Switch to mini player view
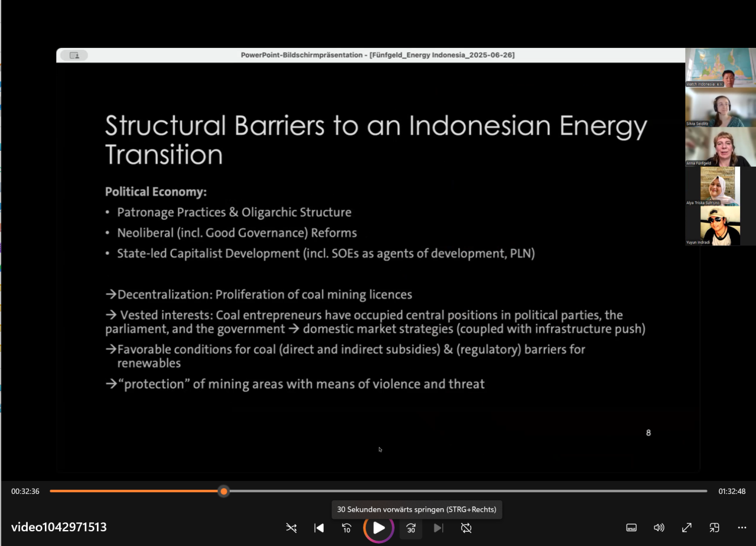Image resolution: width=756 pixels, height=546 pixels. point(715,528)
